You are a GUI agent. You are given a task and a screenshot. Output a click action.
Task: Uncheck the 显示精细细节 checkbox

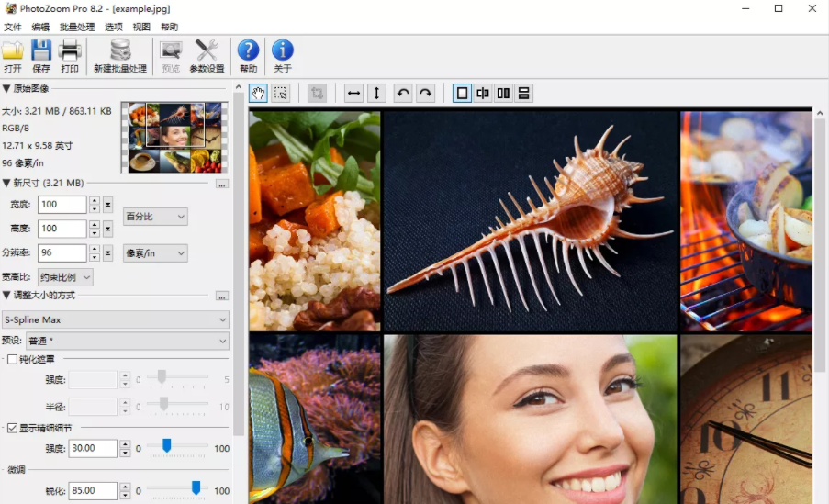pos(12,428)
